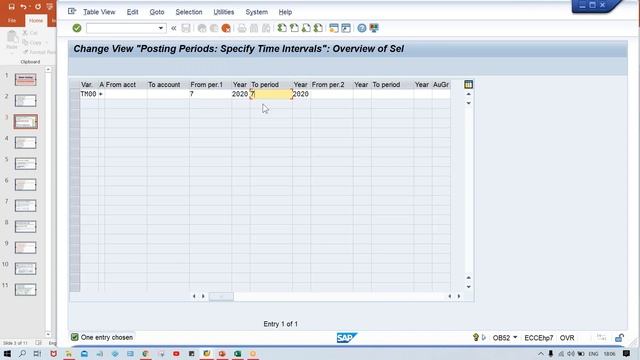Switch to PowerPoint Home ribbon tab
The image size is (640, 360).
[36, 20]
